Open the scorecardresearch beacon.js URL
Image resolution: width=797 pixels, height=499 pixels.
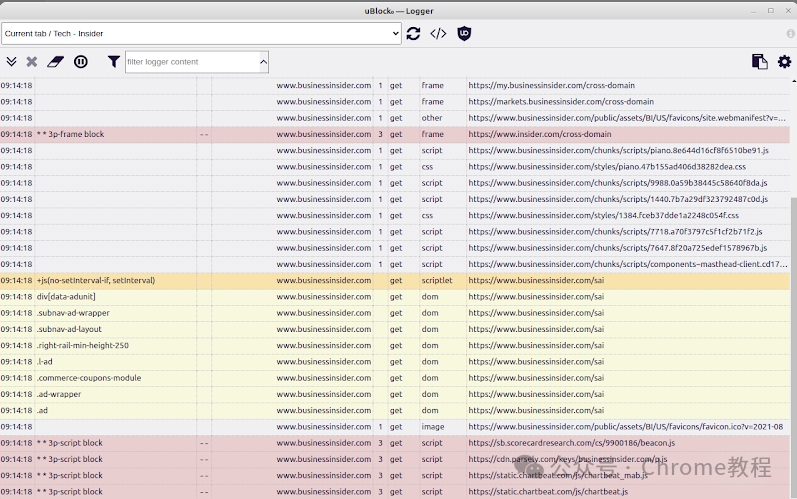coord(572,443)
